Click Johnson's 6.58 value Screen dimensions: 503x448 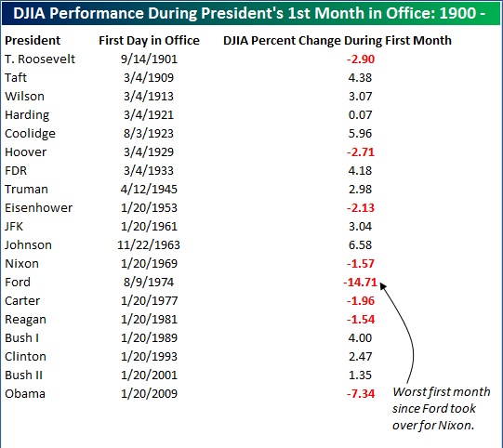(x=360, y=245)
